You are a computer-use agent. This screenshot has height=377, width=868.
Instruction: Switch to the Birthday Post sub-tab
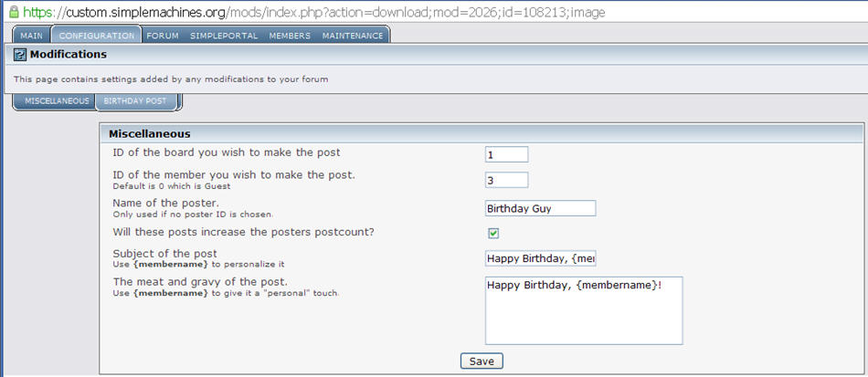pyautogui.click(x=134, y=100)
